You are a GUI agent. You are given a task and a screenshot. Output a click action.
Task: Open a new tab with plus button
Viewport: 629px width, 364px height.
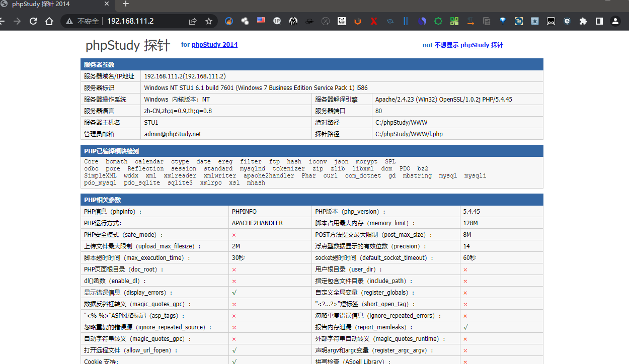(x=126, y=4)
